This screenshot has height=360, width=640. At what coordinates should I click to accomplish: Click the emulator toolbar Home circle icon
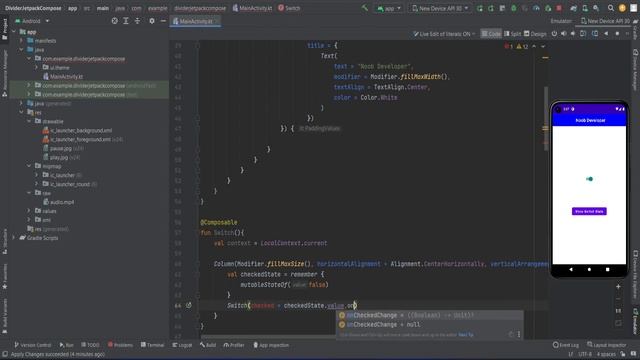pos(617,34)
